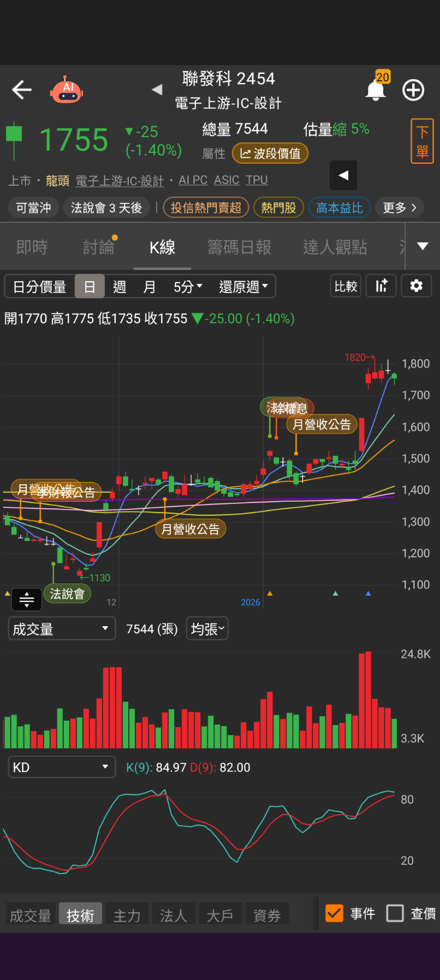Open the chart indicator settings icon
Image resolution: width=440 pixels, height=980 pixels.
pyautogui.click(x=382, y=286)
